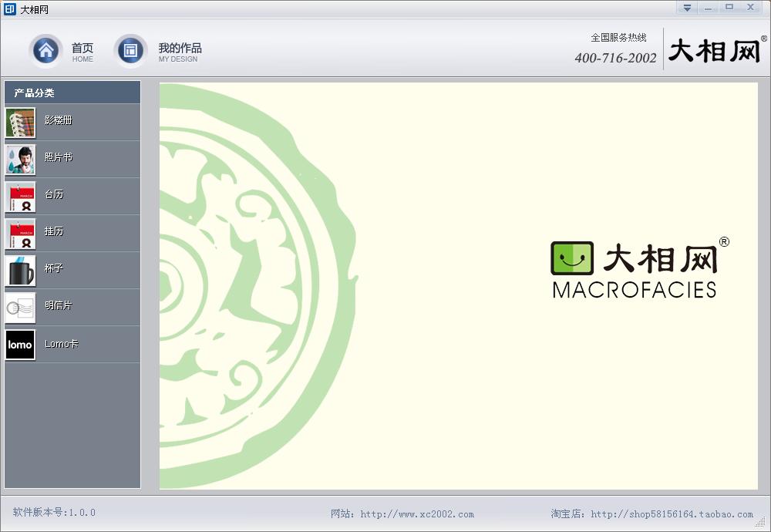This screenshot has width=771, height=532.
Task: Click the app icon in title bar
Action: [10, 8]
